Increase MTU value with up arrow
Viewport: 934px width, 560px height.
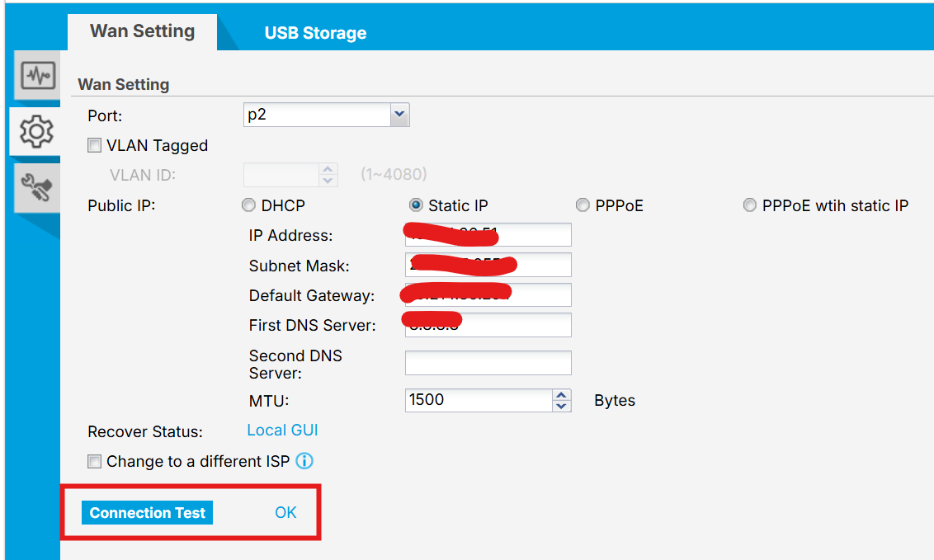pos(561,394)
